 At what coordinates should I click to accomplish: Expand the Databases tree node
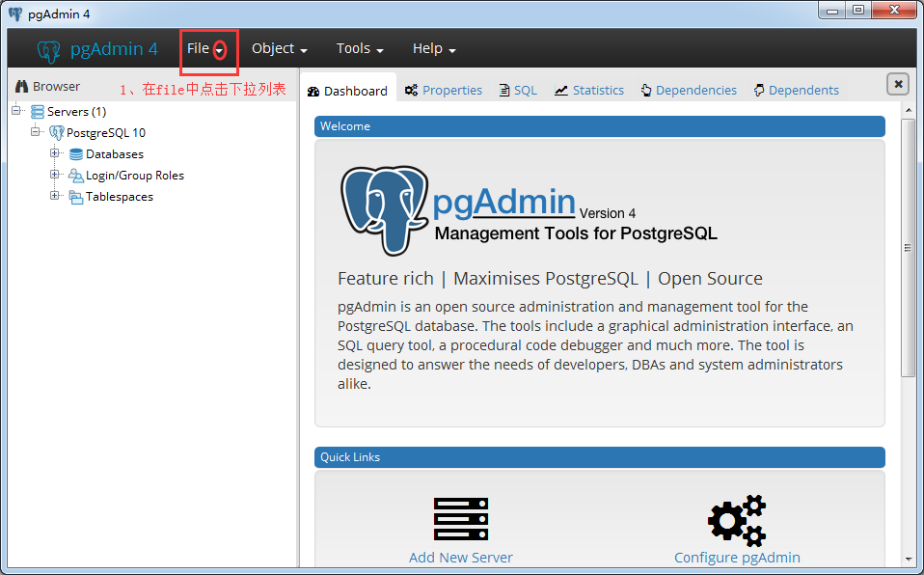click(54, 152)
